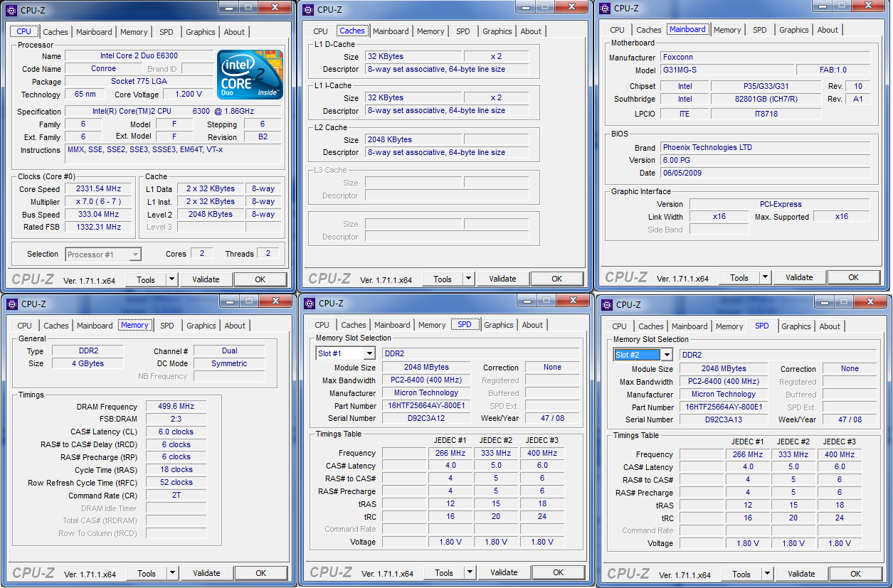
Task: Click Tools button in Memory tab window
Action: [x=147, y=573]
